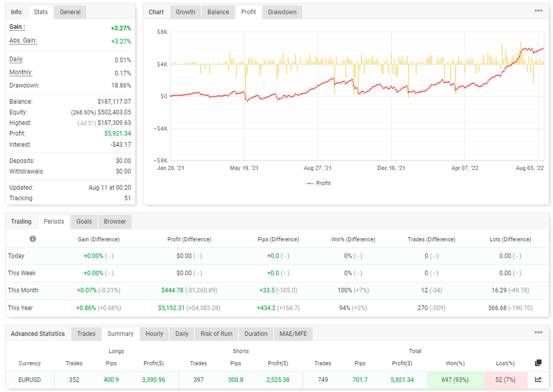Click the Lost cell 52 (7%)
Viewport: 553px width, 392px height.
tap(505, 379)
